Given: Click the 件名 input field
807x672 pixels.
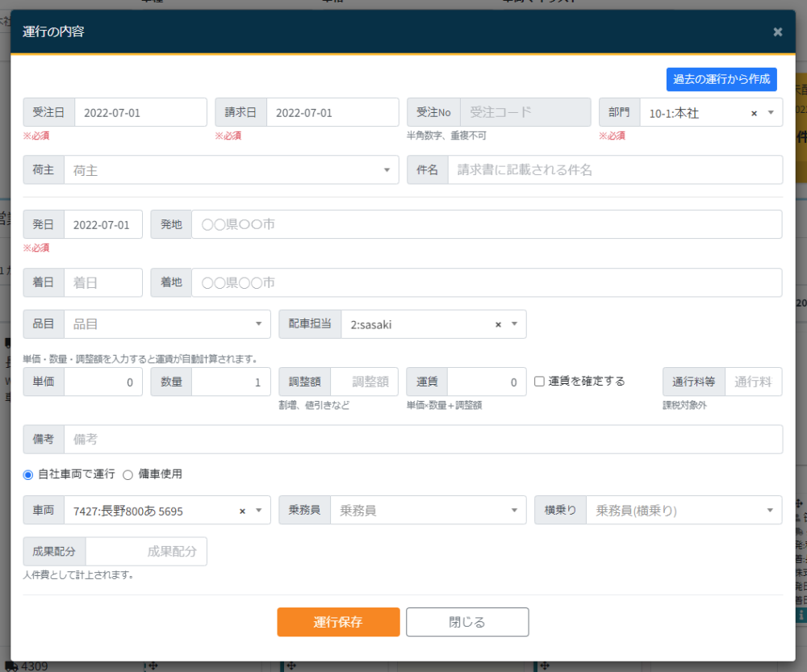Looking at the screenshot, I should 614,170.
